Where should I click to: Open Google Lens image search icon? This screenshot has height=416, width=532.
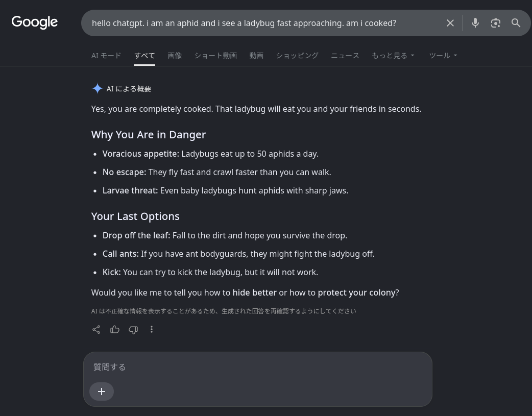pos(496,23)
